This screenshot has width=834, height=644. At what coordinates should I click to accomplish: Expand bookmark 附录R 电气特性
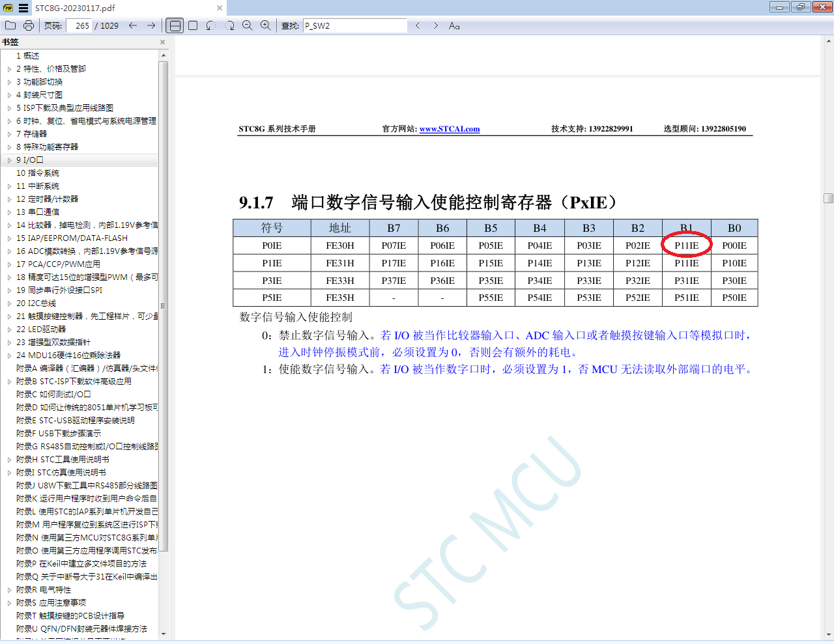9,590
